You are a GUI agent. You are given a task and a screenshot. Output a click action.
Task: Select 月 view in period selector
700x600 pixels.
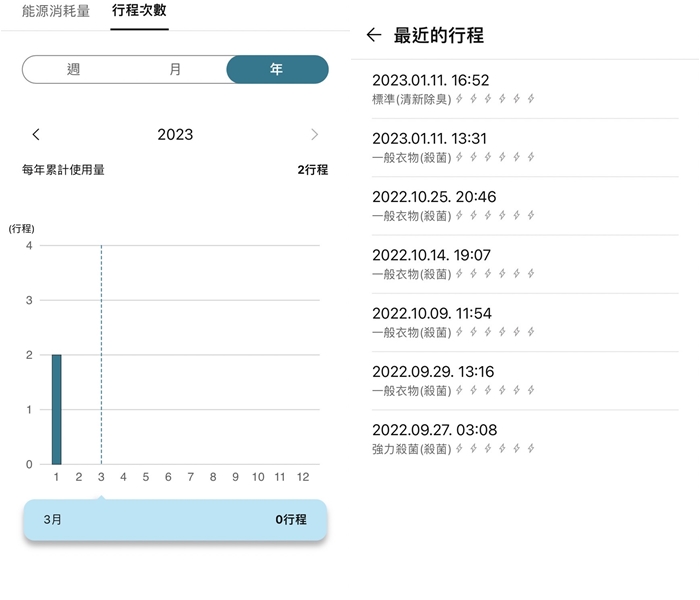coord(175,70)
